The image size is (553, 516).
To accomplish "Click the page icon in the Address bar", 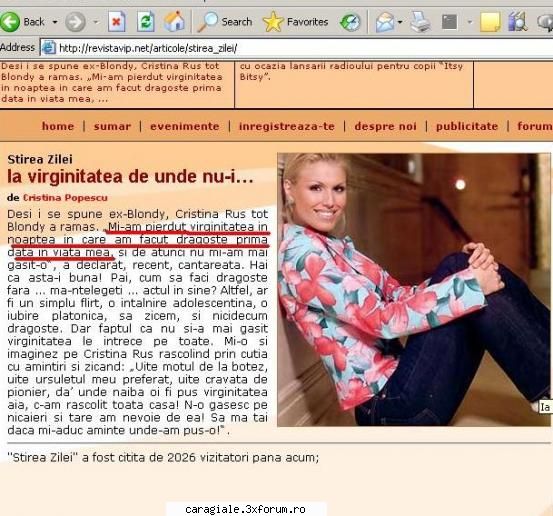I will pyautogui.click(x=49, y=48).
